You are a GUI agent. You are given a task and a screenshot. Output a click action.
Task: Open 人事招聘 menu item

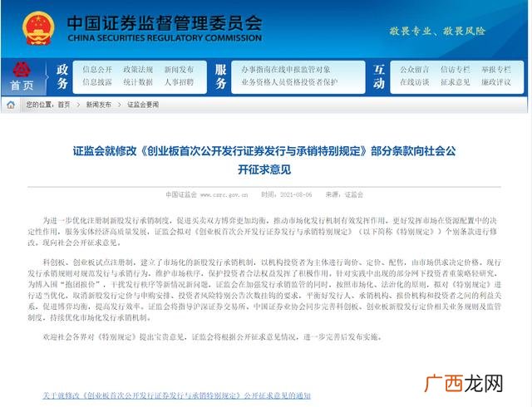tap(179, 82)
